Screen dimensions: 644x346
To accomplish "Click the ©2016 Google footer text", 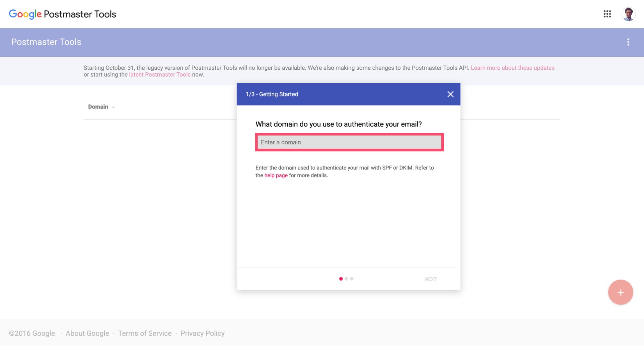I will click(32, 333).
